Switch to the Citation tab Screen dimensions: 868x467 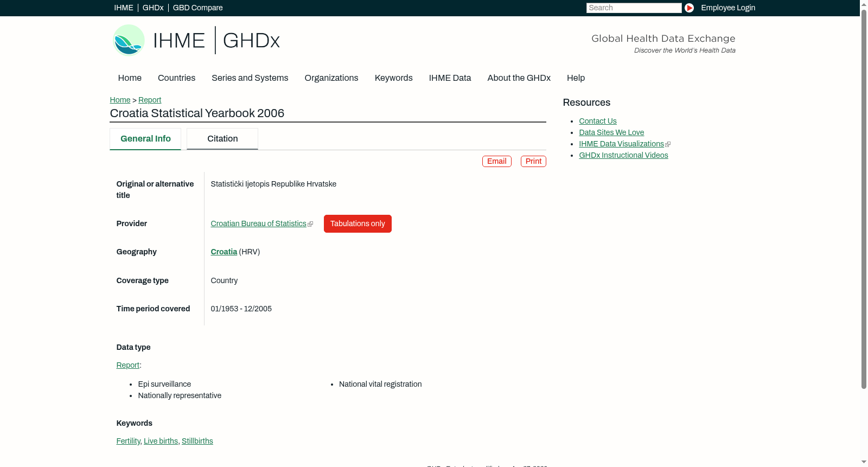click(222, 139)
